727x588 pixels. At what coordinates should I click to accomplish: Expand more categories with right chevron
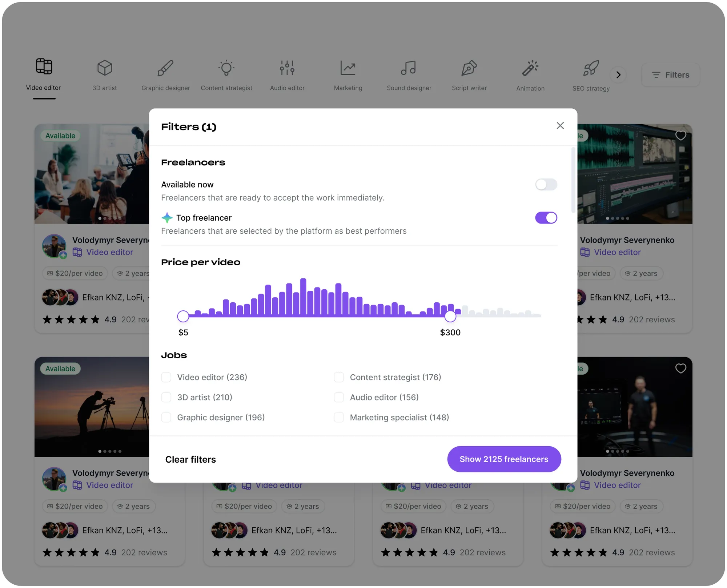(618, 75)
